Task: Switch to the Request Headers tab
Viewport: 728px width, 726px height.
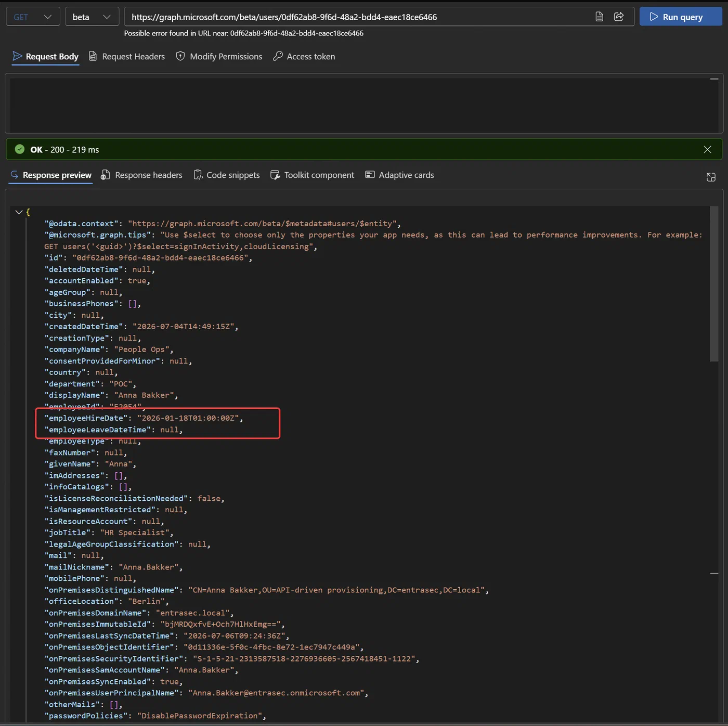Action: (127, 56)
